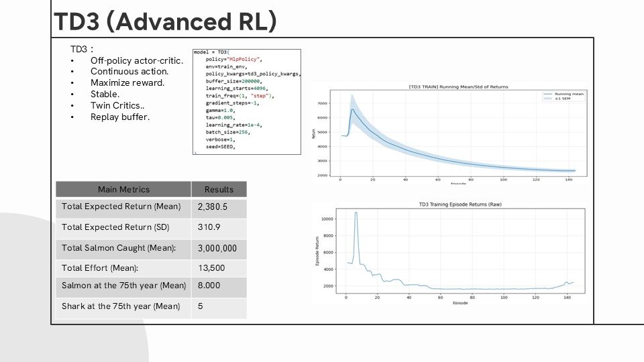644x362 pixels.
Task: Select the Running Mean/Std of Returns chart
Action: coord(450,134)
